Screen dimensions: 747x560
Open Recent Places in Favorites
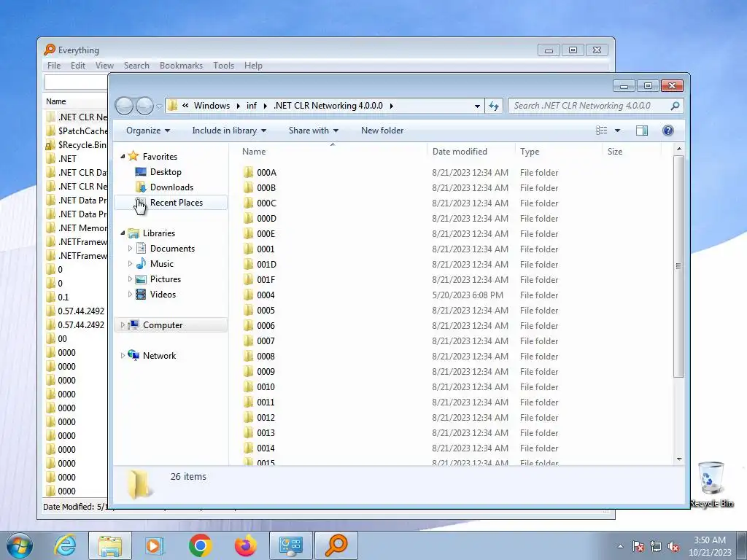pos(169,203)
